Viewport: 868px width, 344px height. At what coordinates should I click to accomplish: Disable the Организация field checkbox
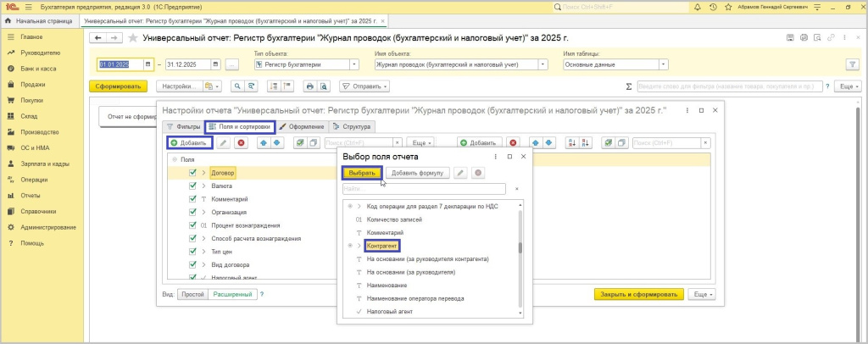pyautogui.click(x=193, y=213)
